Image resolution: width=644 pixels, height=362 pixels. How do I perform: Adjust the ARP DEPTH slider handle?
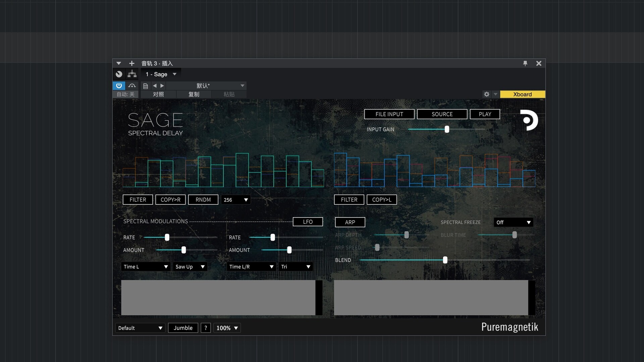pyautogui.click(x=407, y=235)
